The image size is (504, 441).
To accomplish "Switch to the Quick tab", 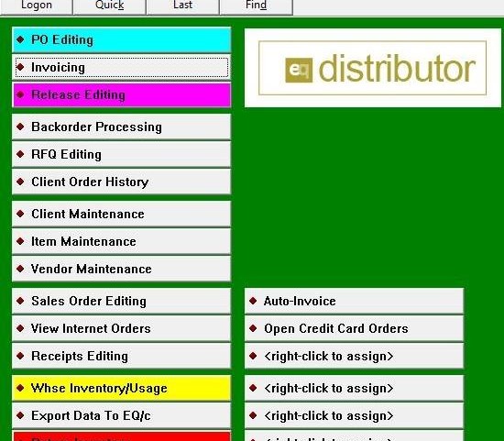I will point(109,6).
